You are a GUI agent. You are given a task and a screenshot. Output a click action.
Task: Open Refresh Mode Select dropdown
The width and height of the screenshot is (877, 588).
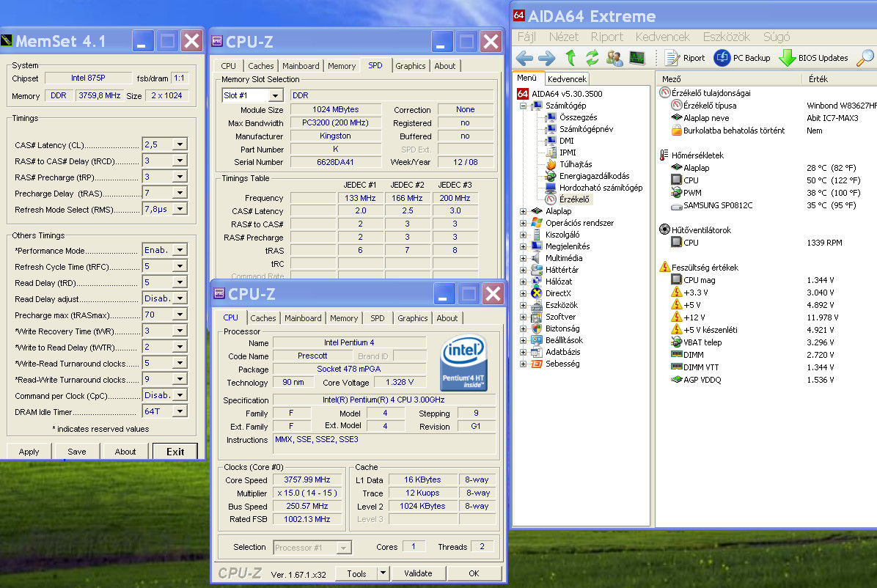click(180, 209)
